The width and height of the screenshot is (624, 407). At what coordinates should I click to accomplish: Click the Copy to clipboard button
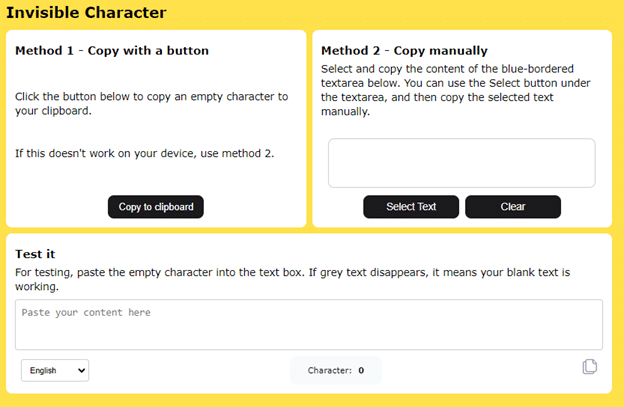pyautogui.click(x=156, y=206)
